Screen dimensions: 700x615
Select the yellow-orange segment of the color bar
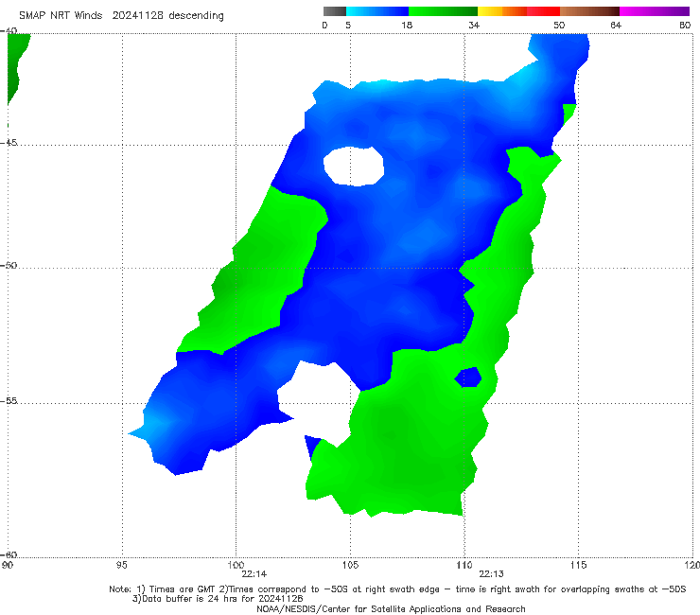502,11
